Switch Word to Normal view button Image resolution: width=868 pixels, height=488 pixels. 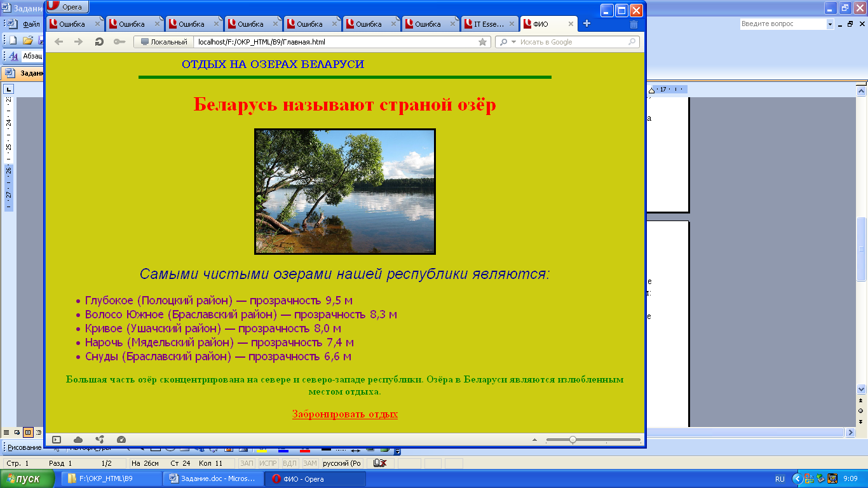tap(6, 433)
